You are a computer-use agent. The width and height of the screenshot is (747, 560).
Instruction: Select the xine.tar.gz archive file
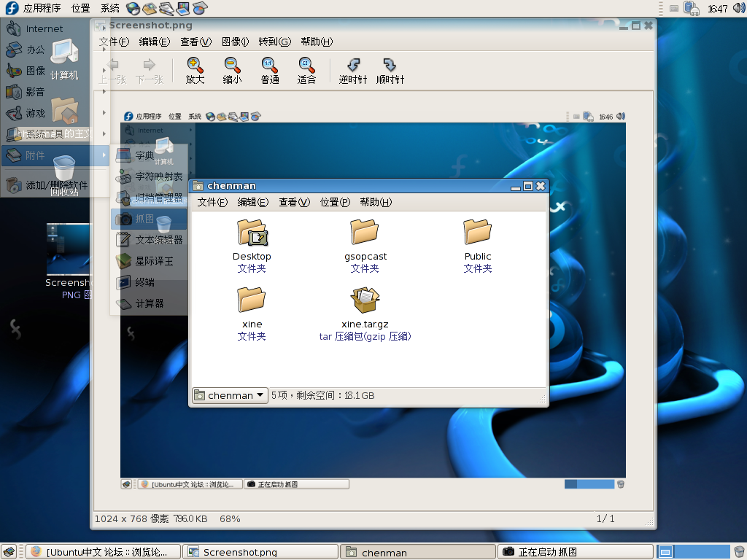tap(365, 314)
